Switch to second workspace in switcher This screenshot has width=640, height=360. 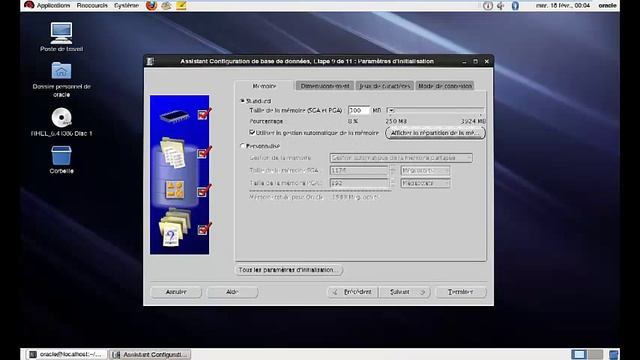coord(595,354)
